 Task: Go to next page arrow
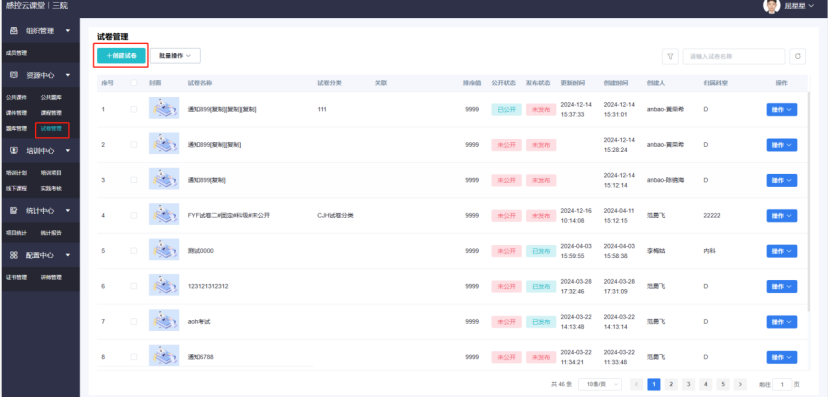click(x=740, y=384)
